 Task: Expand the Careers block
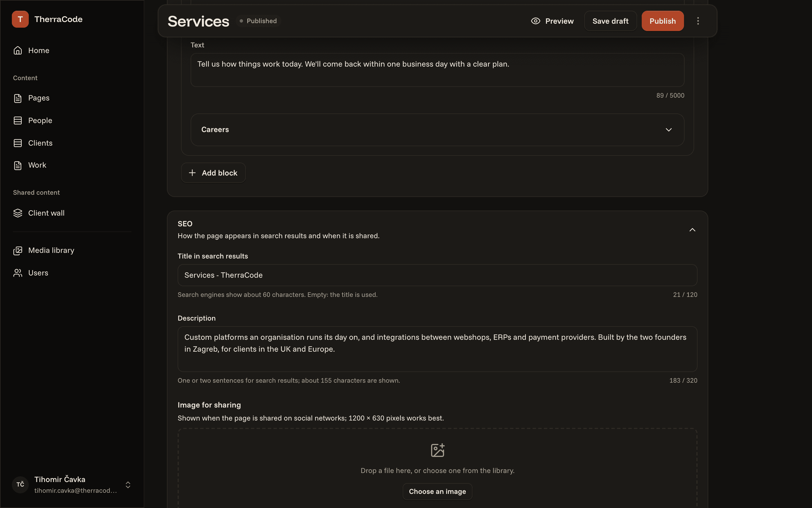point(437,130)
